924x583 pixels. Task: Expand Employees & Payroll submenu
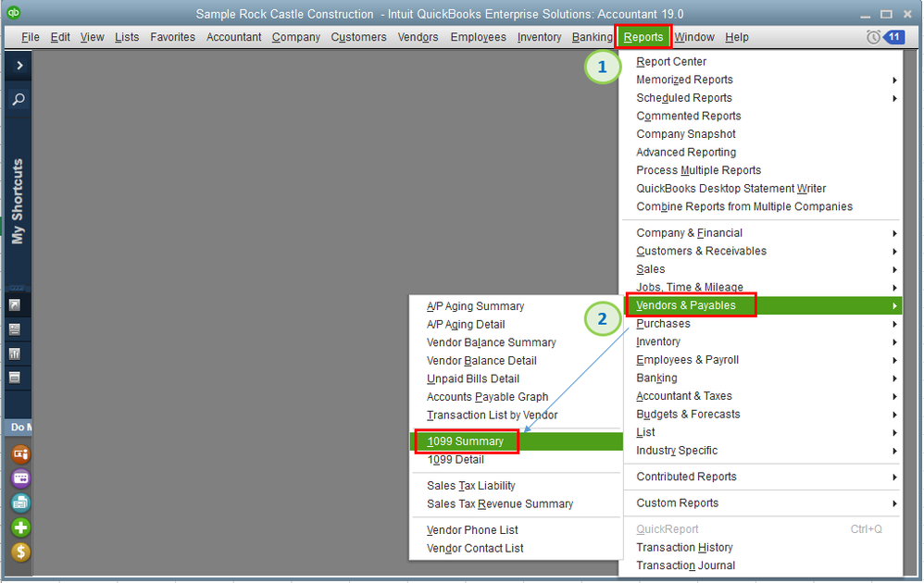[x=761, y=360]
